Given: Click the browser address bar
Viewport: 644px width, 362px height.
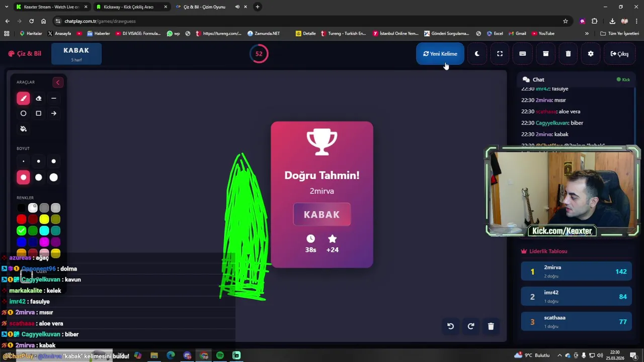Looking at the screenshot, I should click(312, 21).
